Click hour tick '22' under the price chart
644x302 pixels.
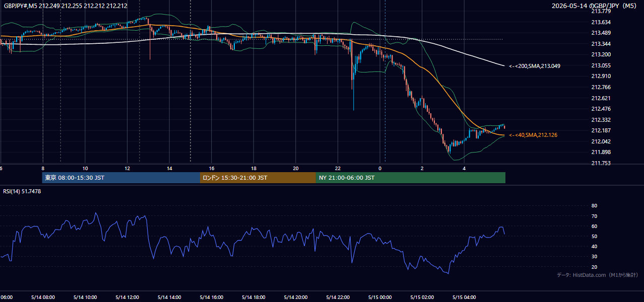[x=338, y=169]
